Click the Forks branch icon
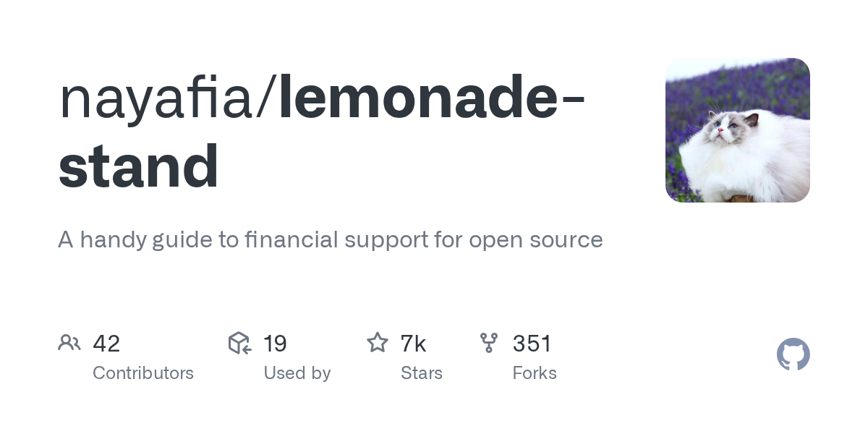The image size is (868, 434). (489, 342)
